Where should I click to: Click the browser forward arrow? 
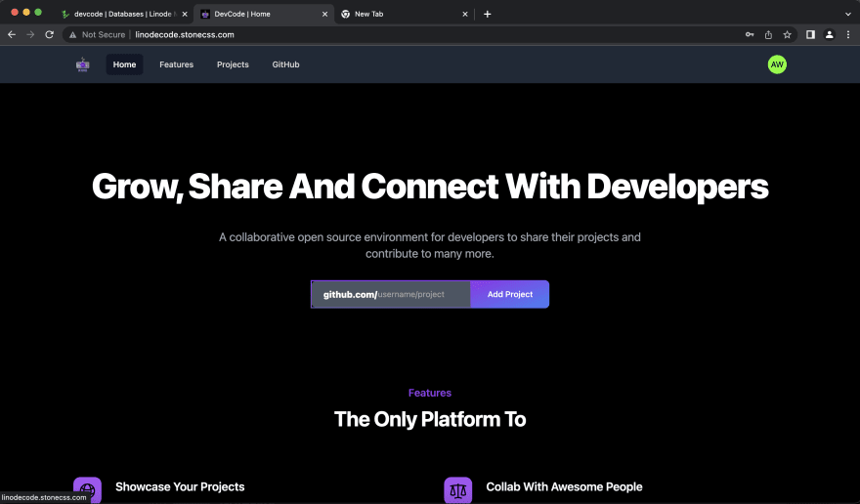30,34
